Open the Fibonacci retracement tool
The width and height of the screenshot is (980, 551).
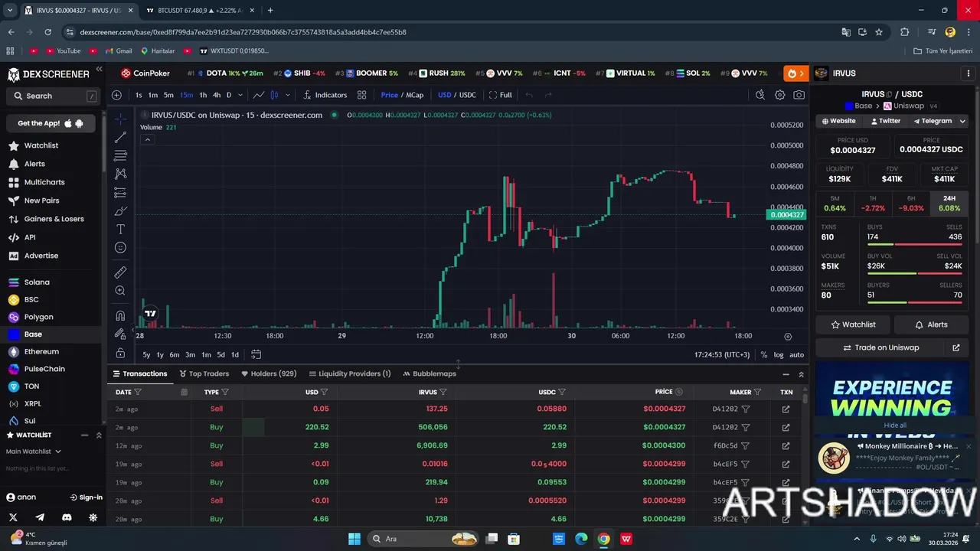click(x=120, y=155)
